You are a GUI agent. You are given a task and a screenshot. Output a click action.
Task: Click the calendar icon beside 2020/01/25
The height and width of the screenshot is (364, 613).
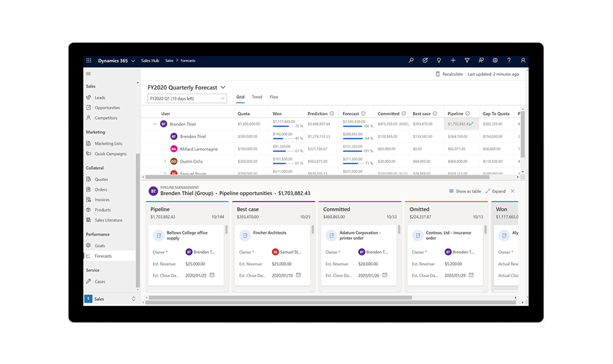click(x=212, y=275)
